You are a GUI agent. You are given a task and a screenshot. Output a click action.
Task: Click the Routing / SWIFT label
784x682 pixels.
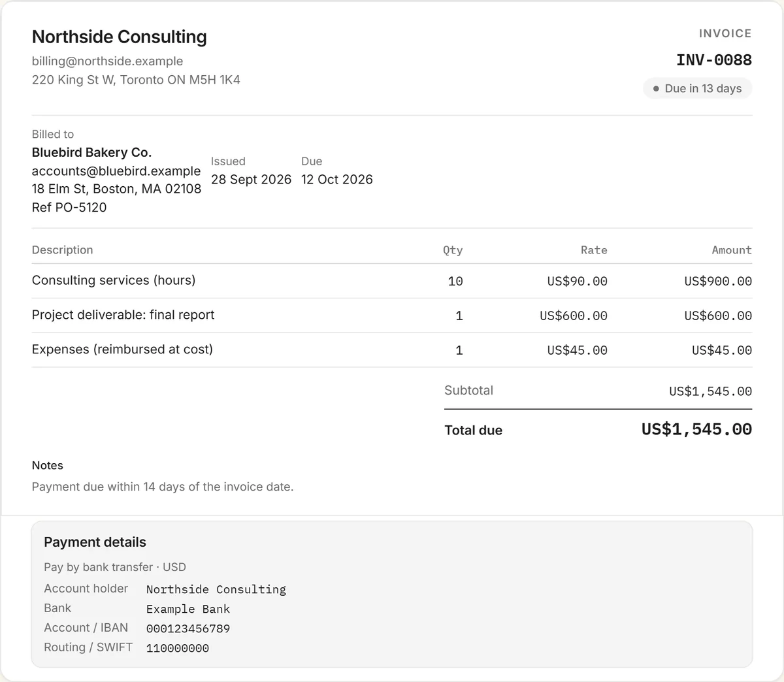tap(88, 647)
